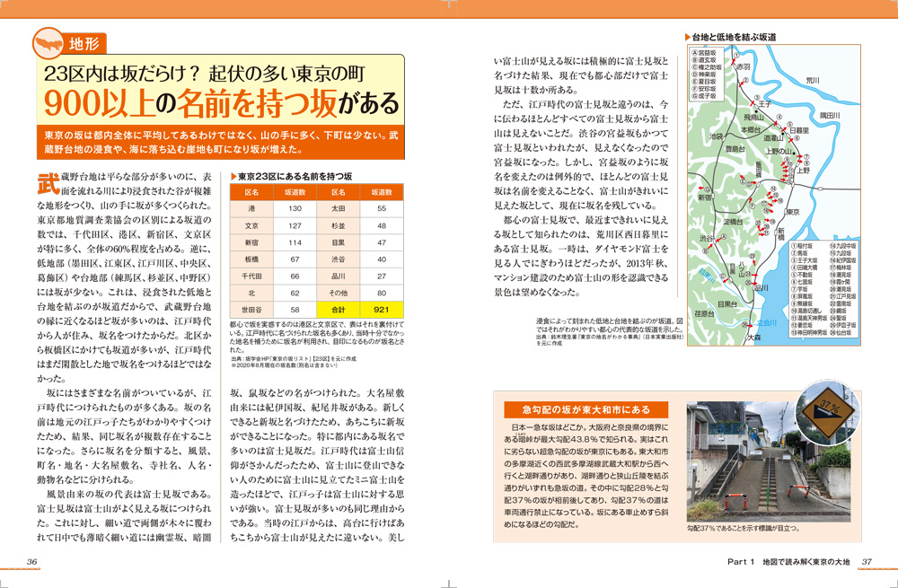Click the 淀橋台 label on the map
The height and width of the screenshot is (588, 898).
pyautogui.click(x=733, y=221)
